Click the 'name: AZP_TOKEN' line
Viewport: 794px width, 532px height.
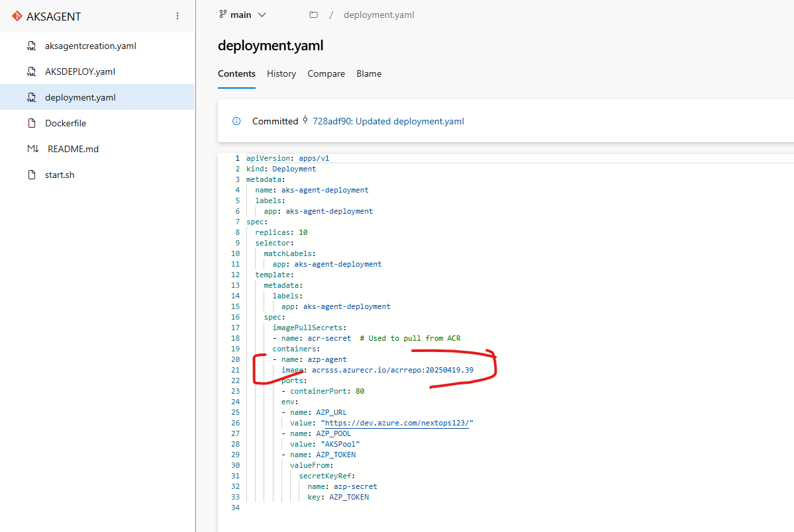pyautogui.click(x=319, y=455)
